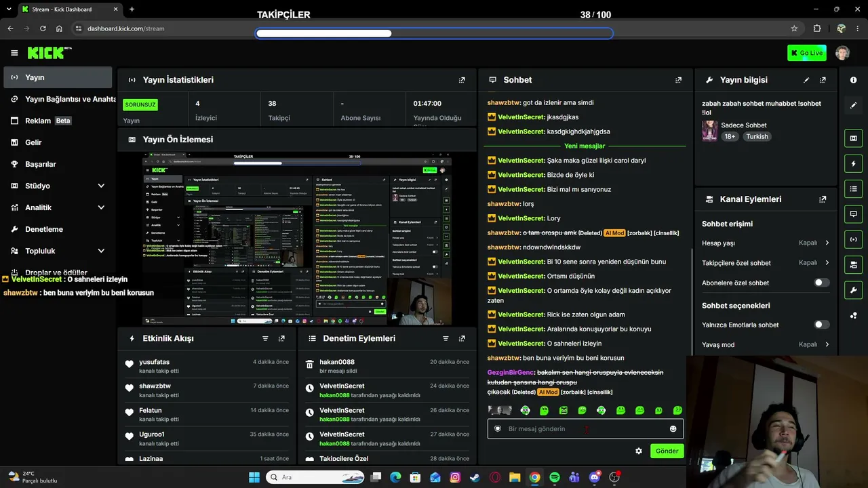Toggle Abonelere özel sohbet switch
868x488 pixels.
click(821, 283)
